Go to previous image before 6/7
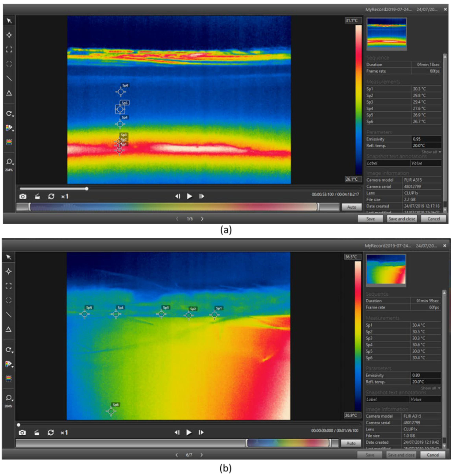The width and height of the screenshot is (452, 476). pos(177,455)
